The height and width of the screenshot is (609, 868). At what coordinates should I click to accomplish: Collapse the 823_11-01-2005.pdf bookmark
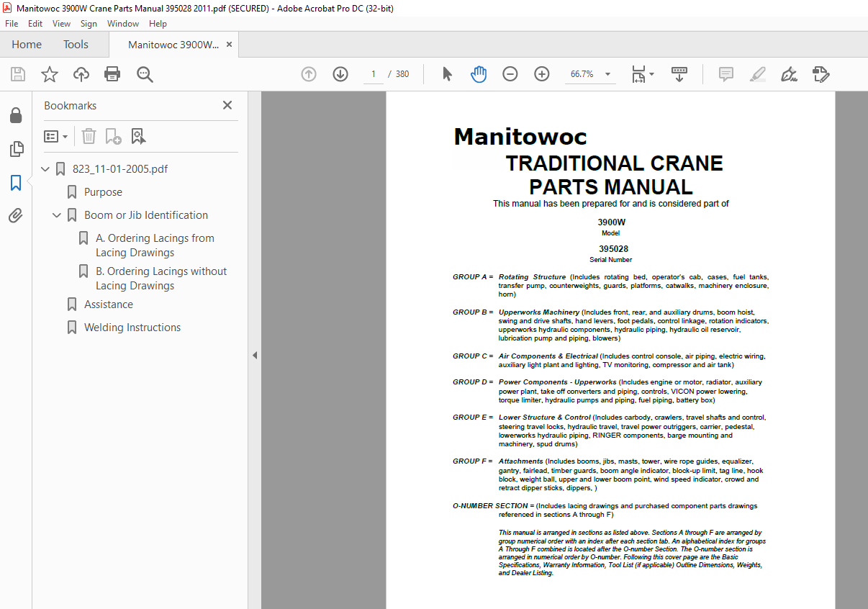click(46, 169)
